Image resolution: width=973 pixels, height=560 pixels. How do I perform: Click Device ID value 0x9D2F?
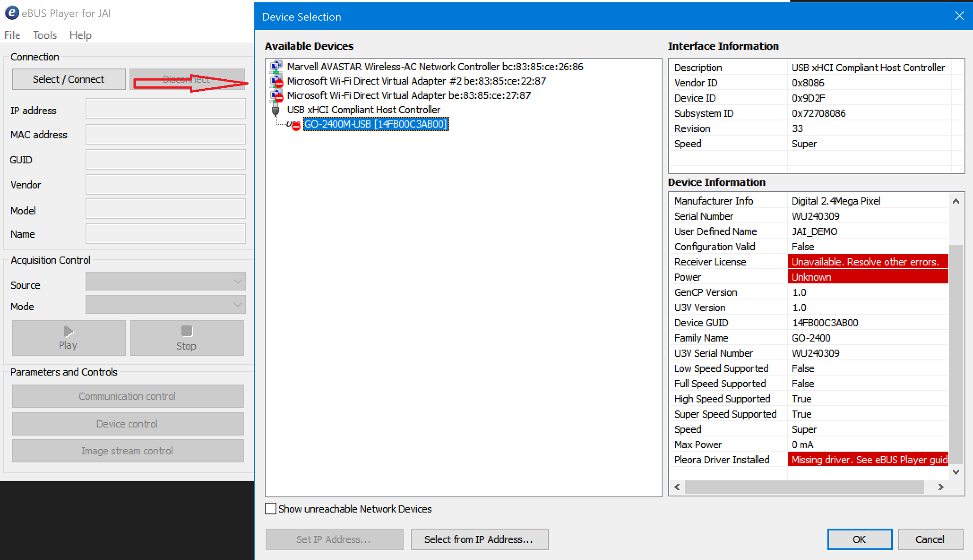808,98
